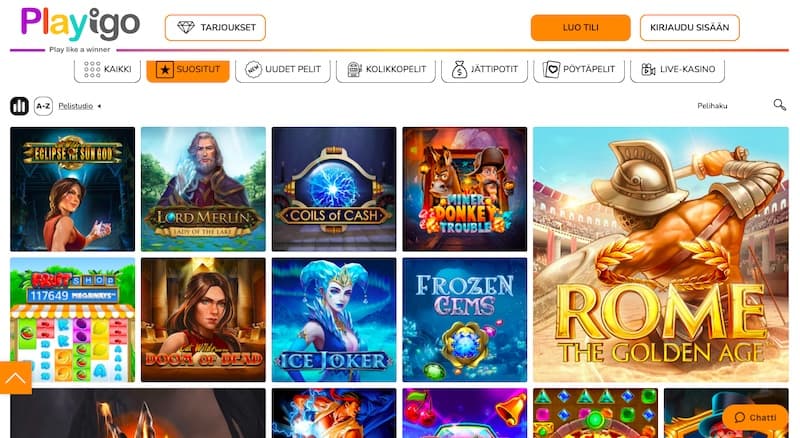Viewport: 800px width, 438px height.
Task: Open the Kolikkopelit slot machine tab
Action: pyautogui.click(x=386, y=69)
